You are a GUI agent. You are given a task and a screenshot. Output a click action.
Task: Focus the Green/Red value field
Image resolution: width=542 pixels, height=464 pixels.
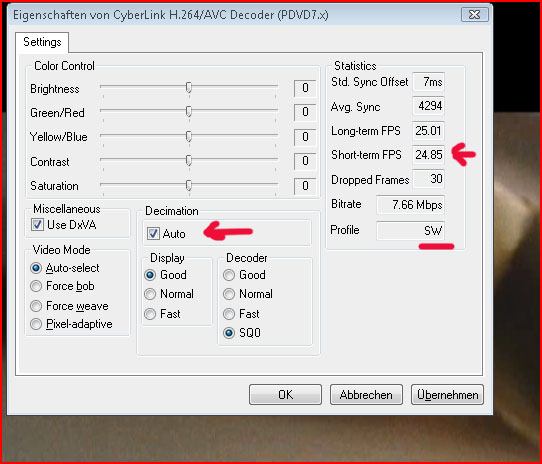point(305,112)
